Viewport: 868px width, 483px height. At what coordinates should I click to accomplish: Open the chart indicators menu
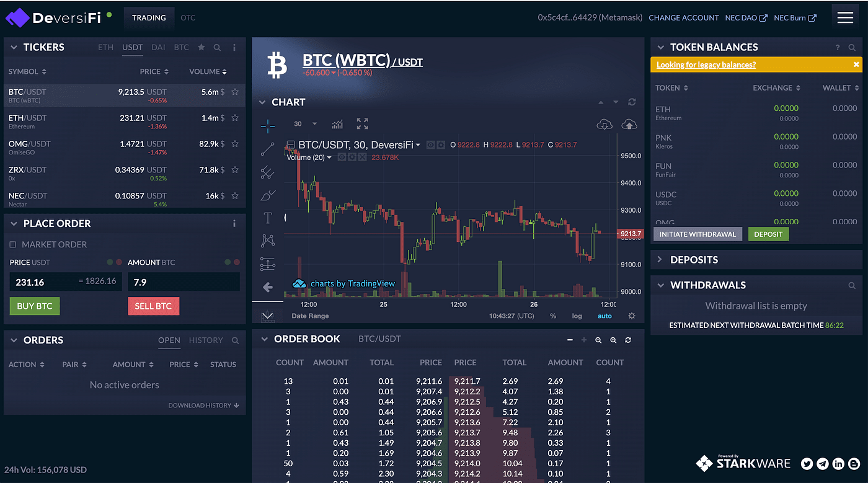pyautogui.click(x=337, y=124)
